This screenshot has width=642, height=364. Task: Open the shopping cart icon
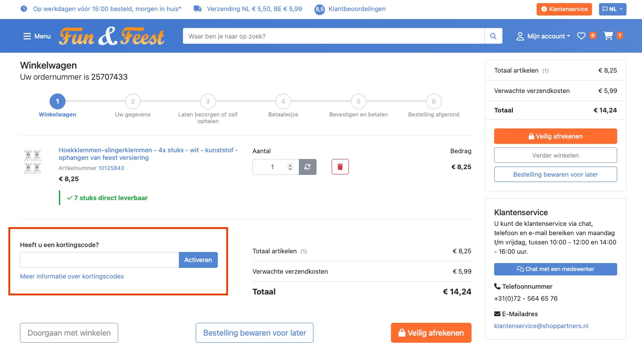609,36
